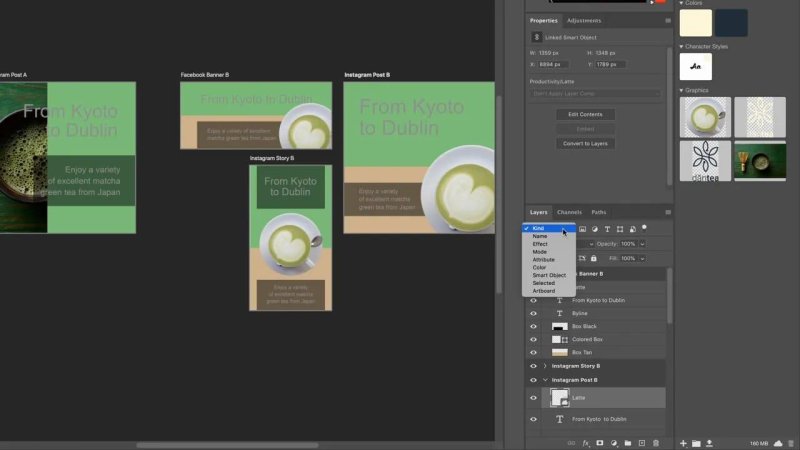Click the type icon of Byline layer
Viewport: 800px width, 450px height.
560,313
